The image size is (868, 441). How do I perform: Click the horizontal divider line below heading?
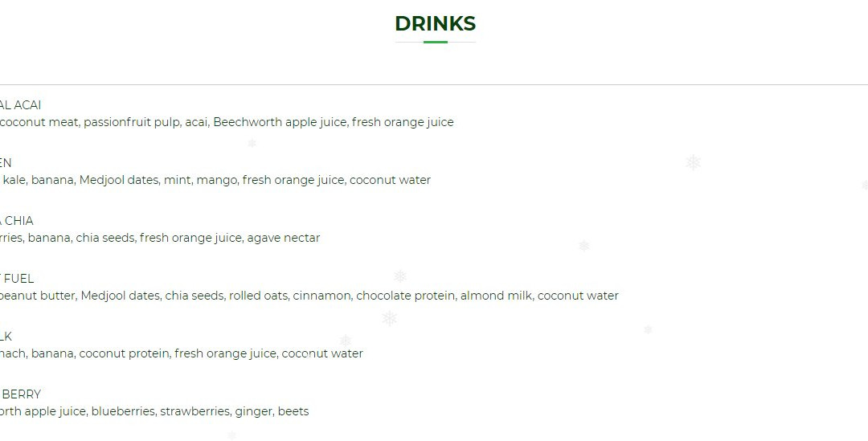(x=434, y=84)
